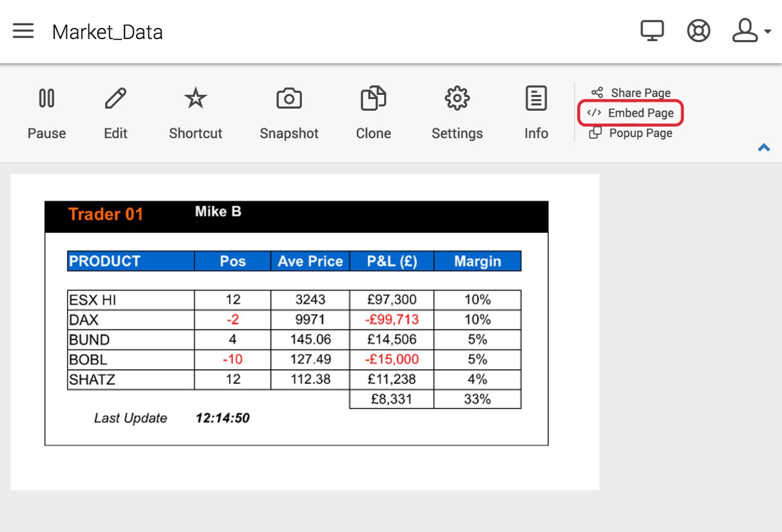The image size is (782, 532).
Task: Open the user account menu
Action: click(751, 31)
